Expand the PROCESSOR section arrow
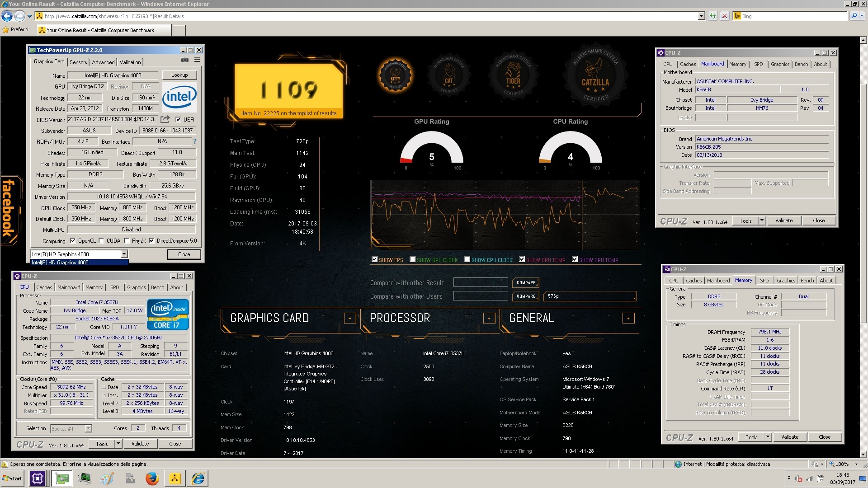 (x=489, y=318)
